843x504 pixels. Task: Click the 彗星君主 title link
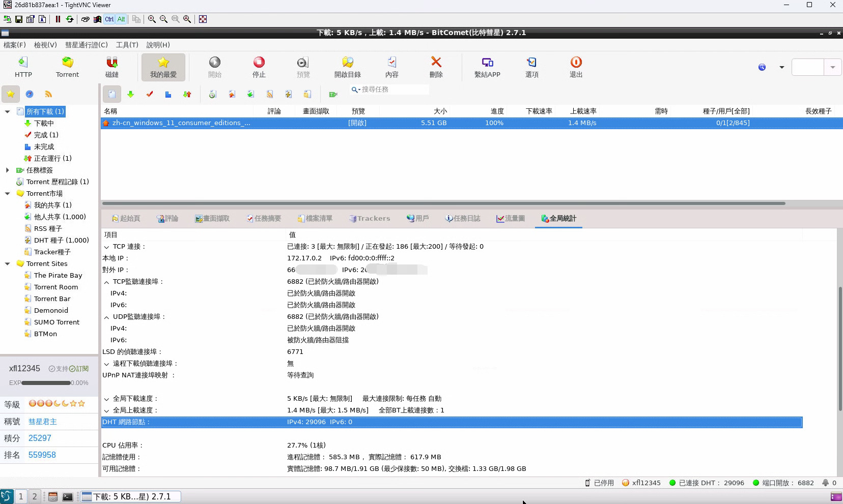pos(43,422)
